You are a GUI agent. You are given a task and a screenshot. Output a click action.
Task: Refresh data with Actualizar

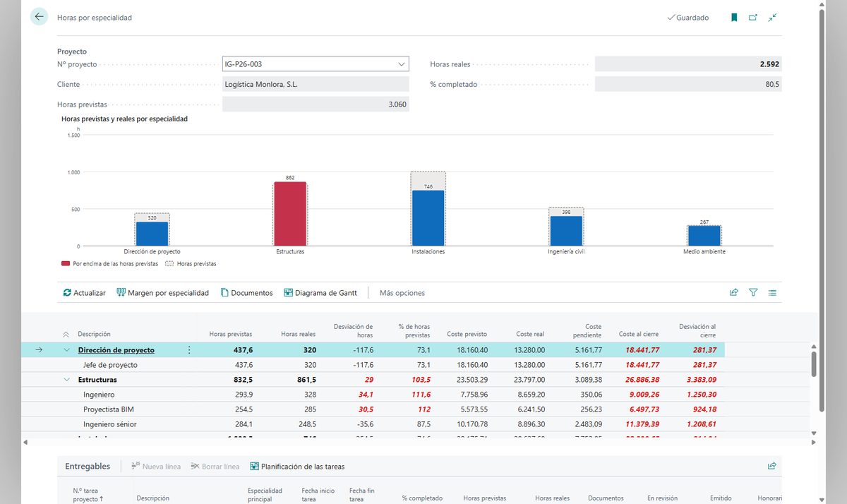point(84,293)
